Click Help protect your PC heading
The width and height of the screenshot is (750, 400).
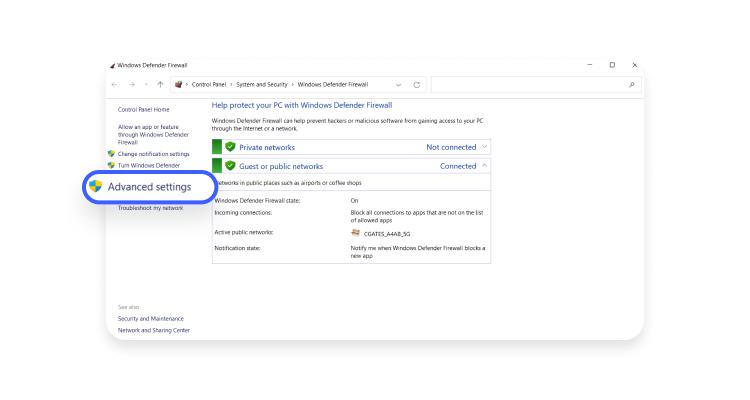pyautogui.click(x=302, y=105)
